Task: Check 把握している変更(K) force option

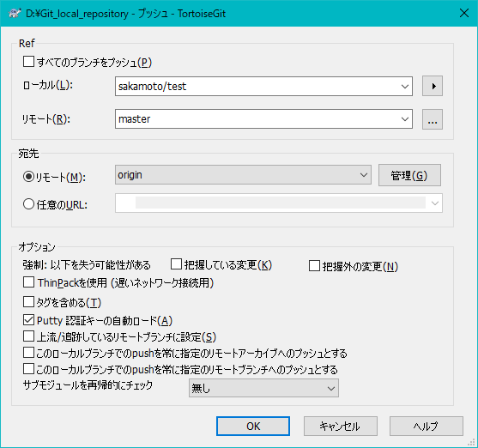Action: coord(176,264)
